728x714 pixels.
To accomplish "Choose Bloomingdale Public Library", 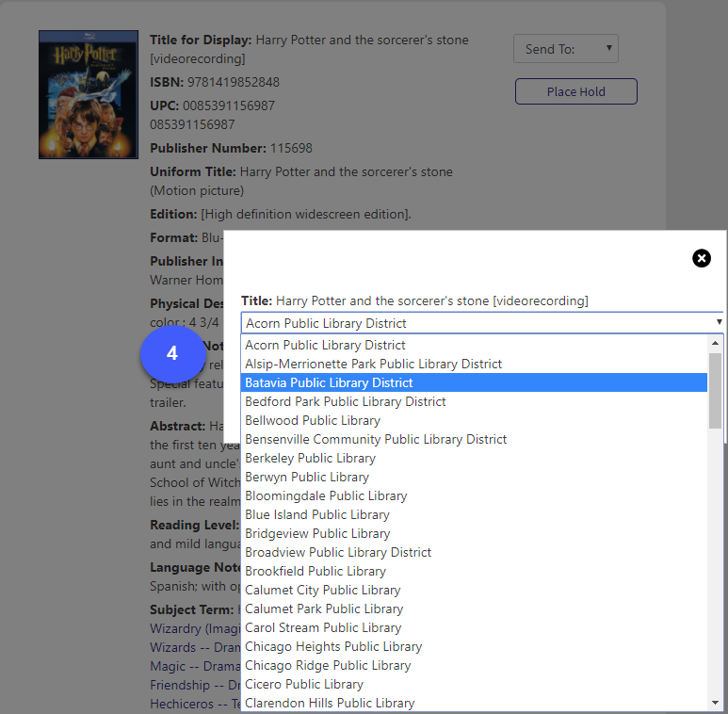I will point(474,495).
